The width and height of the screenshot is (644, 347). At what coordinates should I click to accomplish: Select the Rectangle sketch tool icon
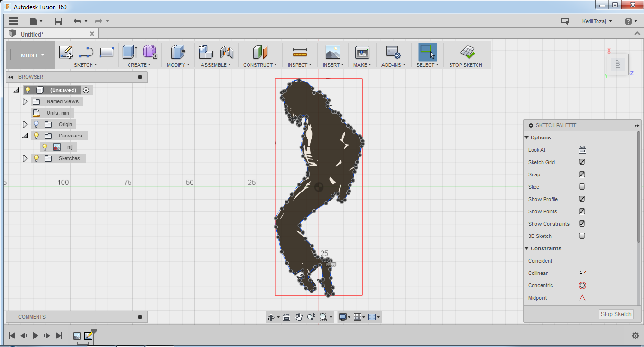(107, 52)
